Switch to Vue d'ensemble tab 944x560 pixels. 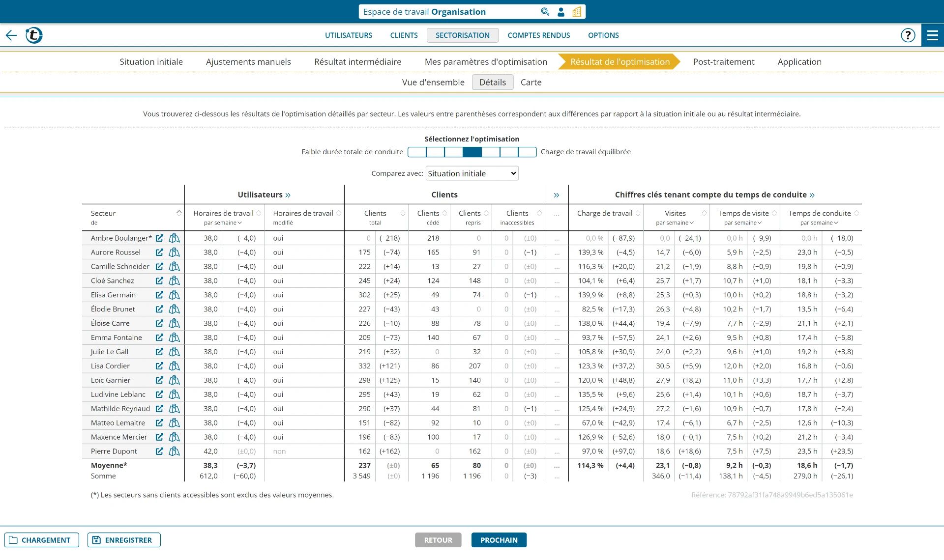433,83
